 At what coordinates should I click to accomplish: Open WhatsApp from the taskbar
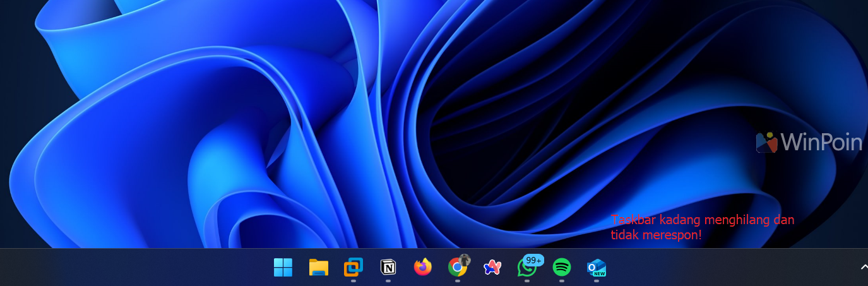[x=526, y=268]
